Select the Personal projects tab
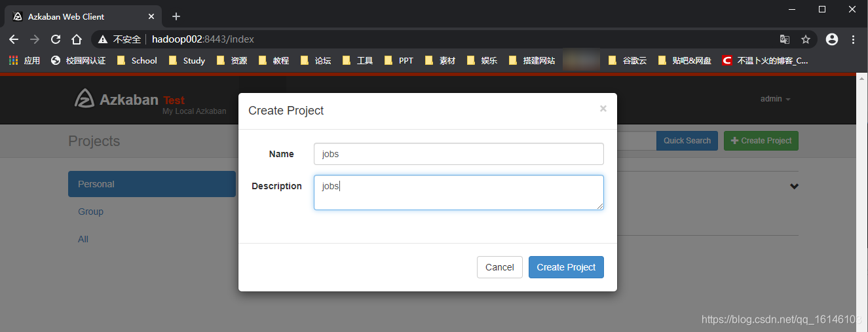Viewport: 868px width, 332px height. pos(152,184)
